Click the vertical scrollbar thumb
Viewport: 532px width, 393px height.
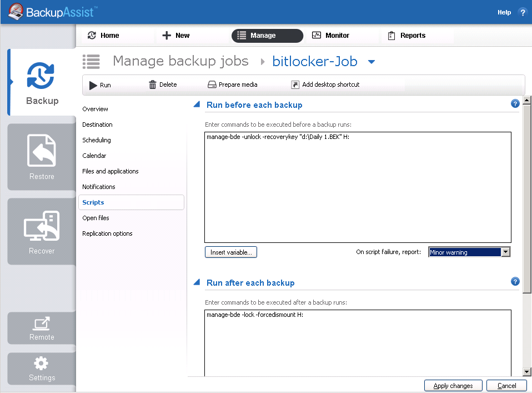[x=527, y=198]
